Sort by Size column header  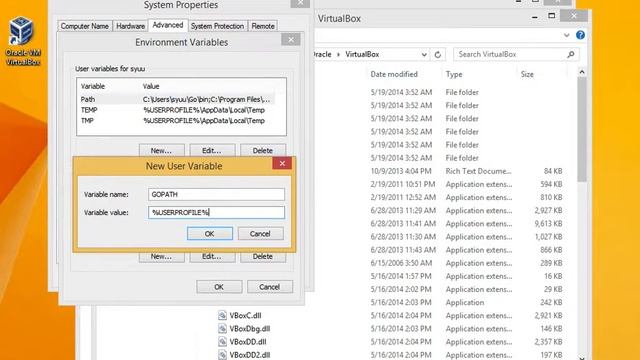tap(527, 74)
